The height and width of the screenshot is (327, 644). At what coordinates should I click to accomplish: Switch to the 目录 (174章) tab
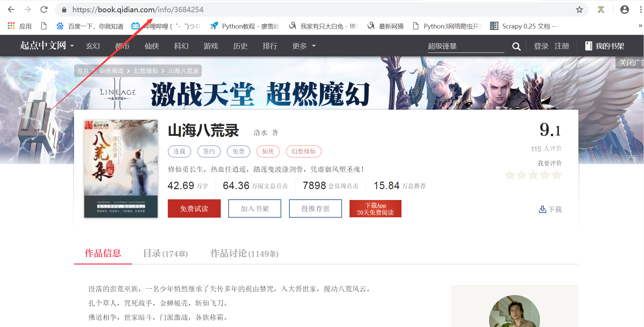[165, 253]
